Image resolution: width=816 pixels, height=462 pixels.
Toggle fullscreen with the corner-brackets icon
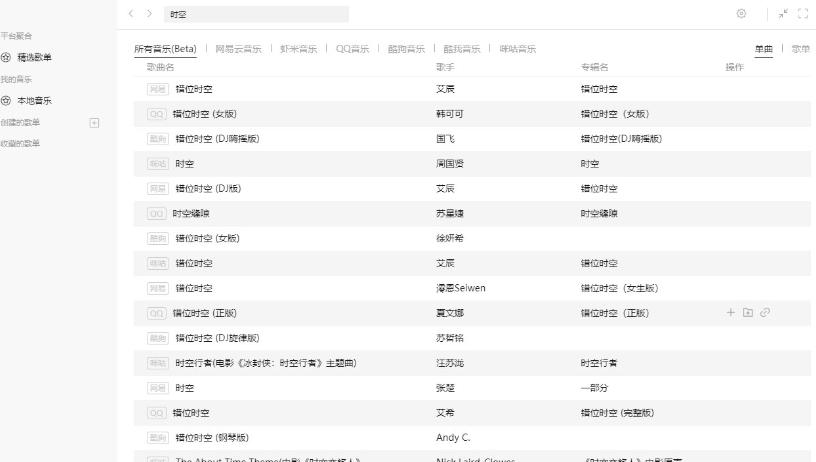pyautogui.click(x=803, y=14)
